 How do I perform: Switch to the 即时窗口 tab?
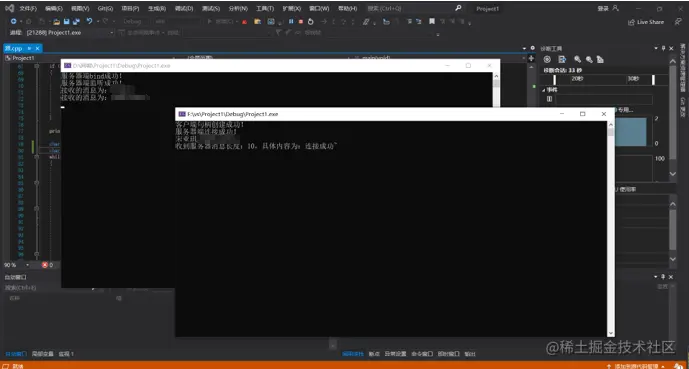pos(449,354)
